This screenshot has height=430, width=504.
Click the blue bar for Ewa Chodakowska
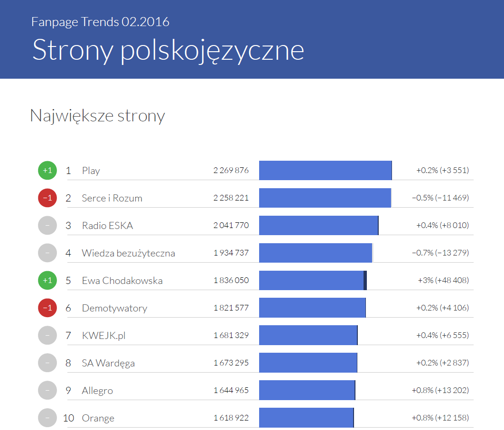point(311,280)
